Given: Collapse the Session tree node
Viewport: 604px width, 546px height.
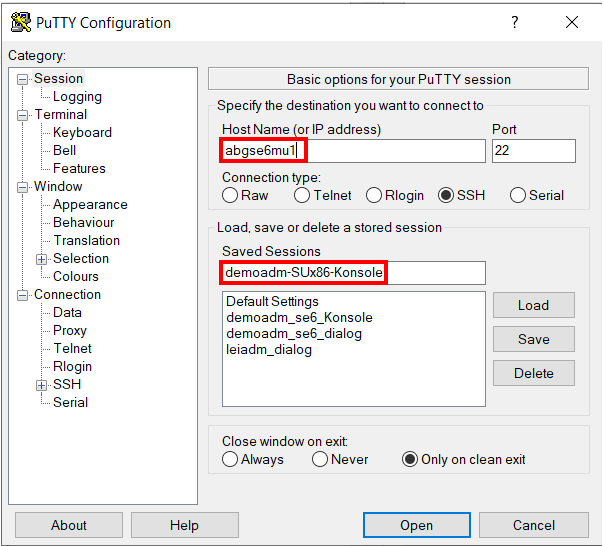Looking at the screenshot, I should (x=23, y=79).
